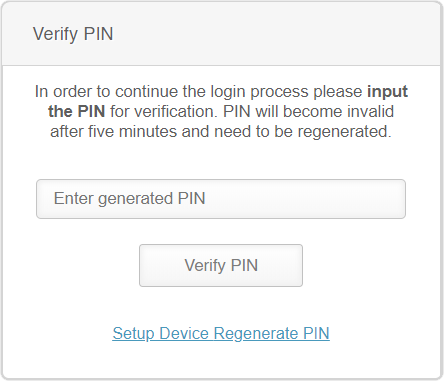Click the Verify PIN panel heading
Image resolution: width=444 pixels, height=381 pixels.
click(x=73, y=34)
